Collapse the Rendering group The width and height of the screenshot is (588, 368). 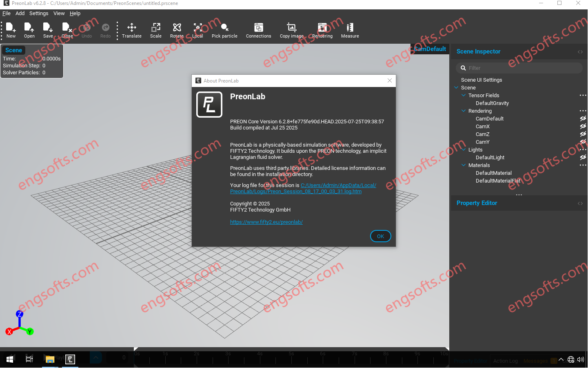coord(464,111)
